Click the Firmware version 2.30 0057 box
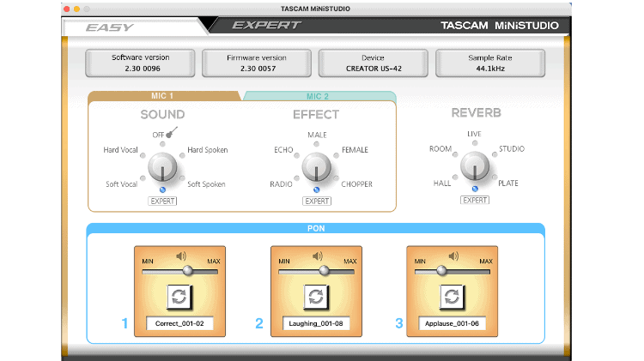Image resolution: width=644 pixels, height=361 pixels. pos(257,63)
